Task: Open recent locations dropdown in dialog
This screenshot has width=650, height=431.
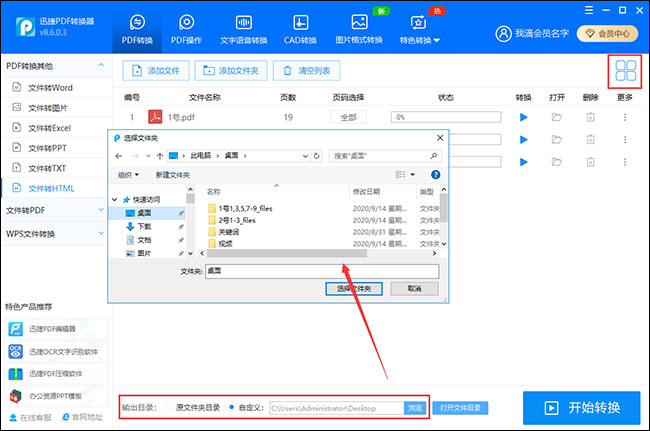Action: point(148,156)
